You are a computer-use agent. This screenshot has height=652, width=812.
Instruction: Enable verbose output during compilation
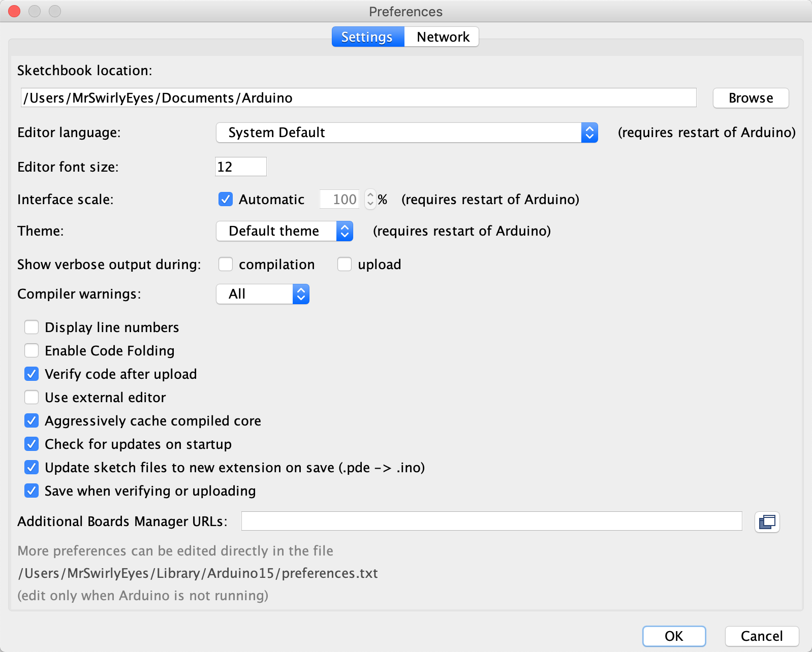pos(226,265)
